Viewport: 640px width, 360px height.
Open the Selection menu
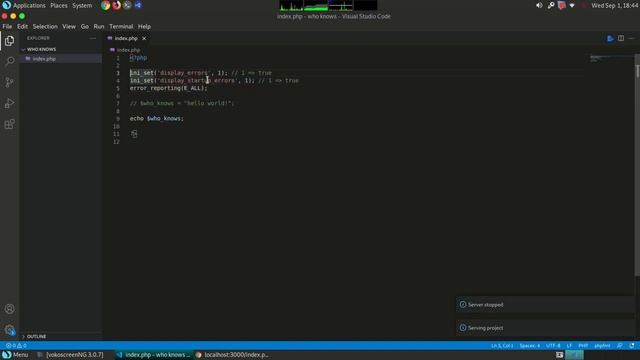tap(45, 27)
